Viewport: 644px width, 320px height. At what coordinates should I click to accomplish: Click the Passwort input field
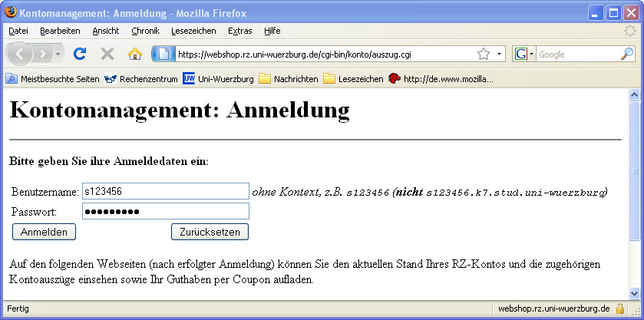pos(165,211)
